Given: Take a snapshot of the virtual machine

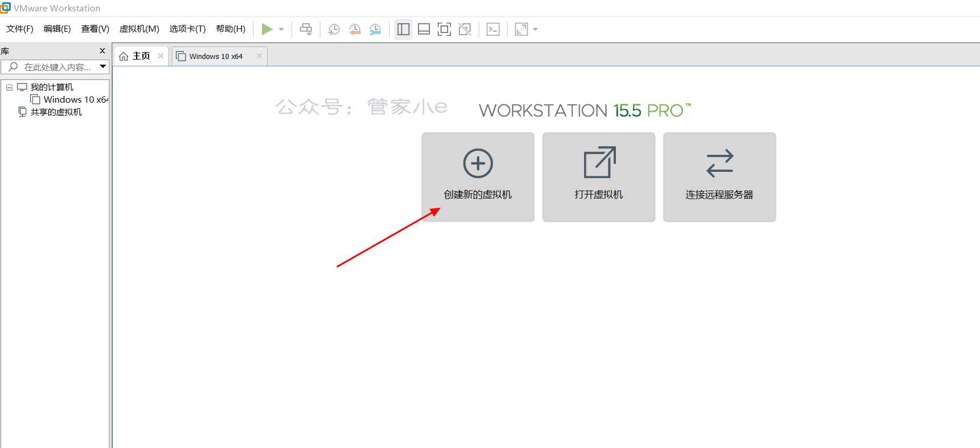Looking at the screenshot, I should click(334, 29).
